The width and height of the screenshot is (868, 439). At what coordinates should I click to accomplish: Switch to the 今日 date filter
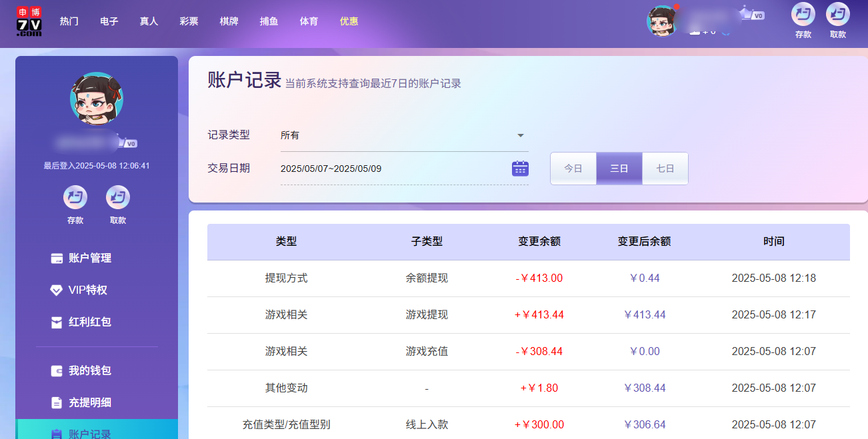pos(573,168)
